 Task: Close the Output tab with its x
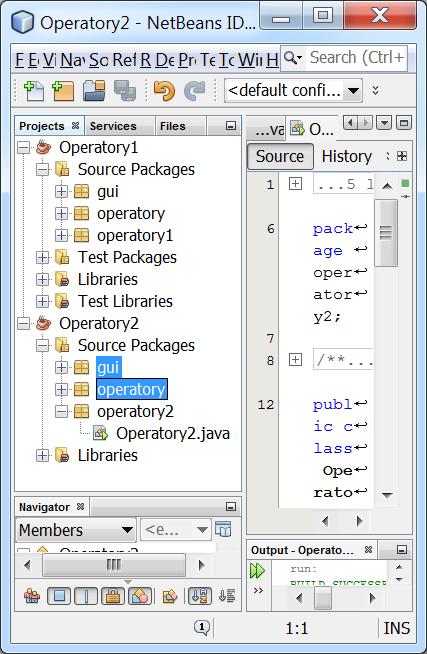click(x=368, y=549)
